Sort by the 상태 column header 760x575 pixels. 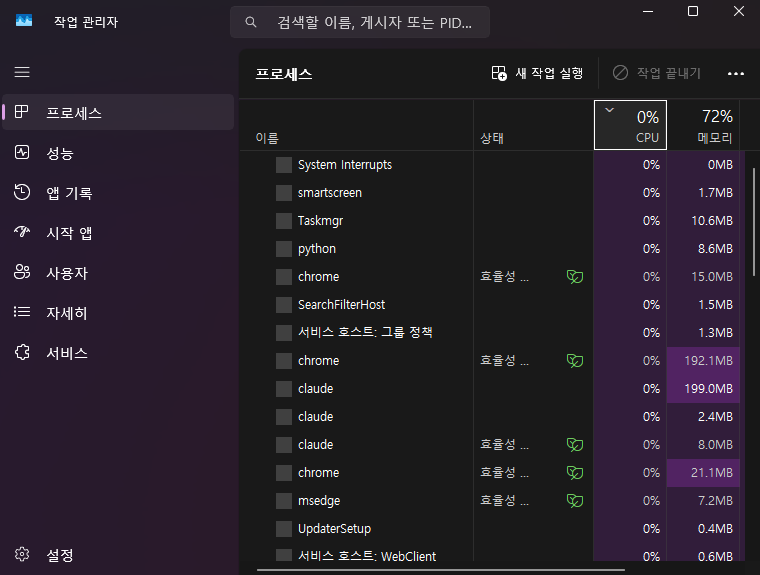(534, 125)
